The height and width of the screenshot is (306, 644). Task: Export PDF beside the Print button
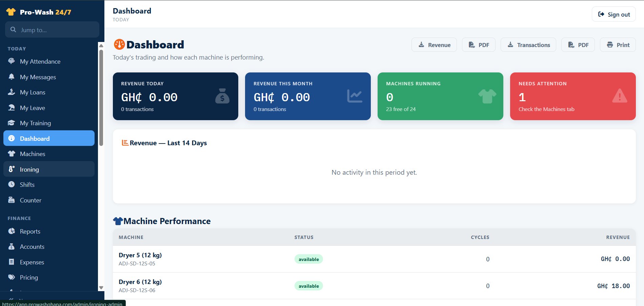coord(578,45)
